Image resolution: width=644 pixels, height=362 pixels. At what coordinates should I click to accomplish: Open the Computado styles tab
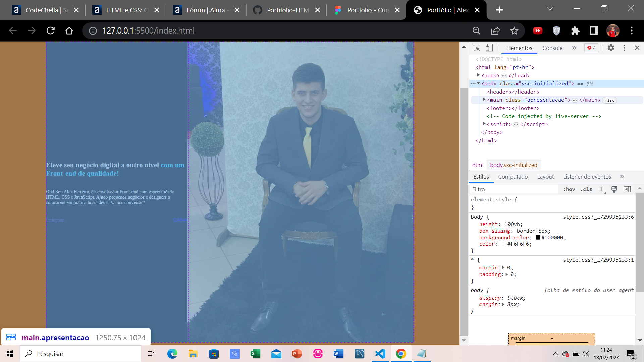pos(513,177)
